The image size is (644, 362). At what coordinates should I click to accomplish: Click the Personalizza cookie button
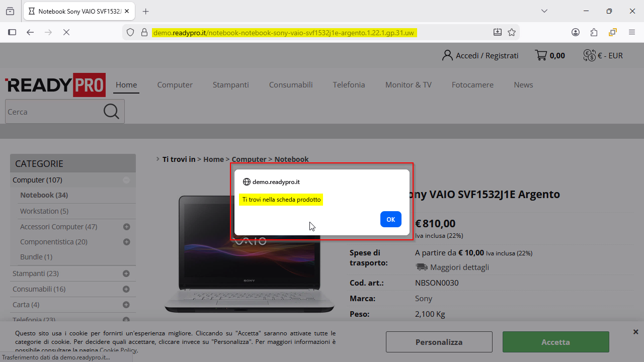pyautogui.click(x=439, y=342)
